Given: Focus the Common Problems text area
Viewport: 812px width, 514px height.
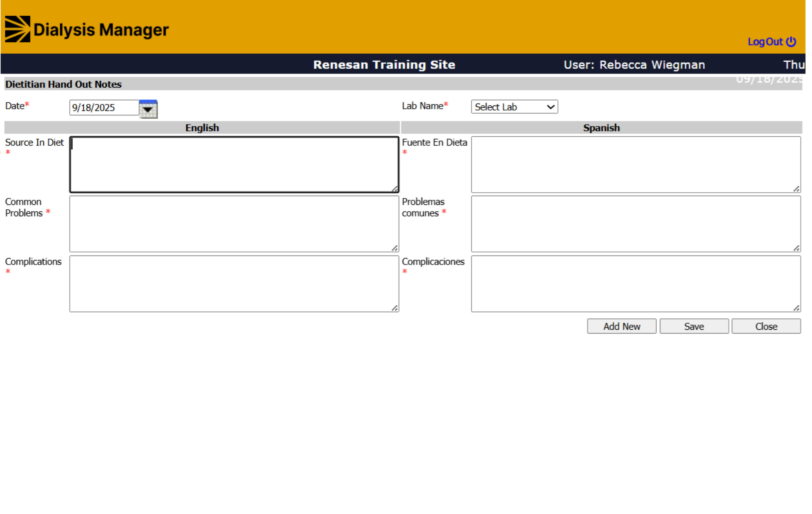Looking at the screenshot, I should [x=234, y=224].
